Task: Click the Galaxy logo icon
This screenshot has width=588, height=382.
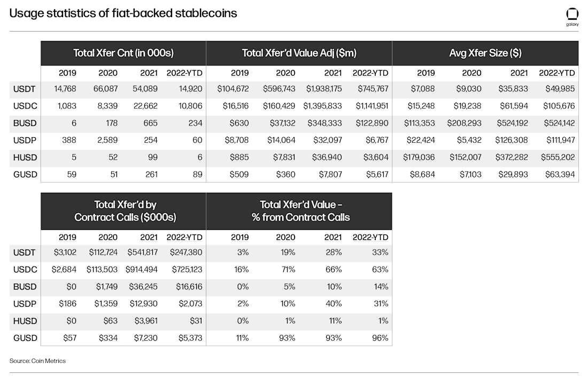Action: [572, 17]
